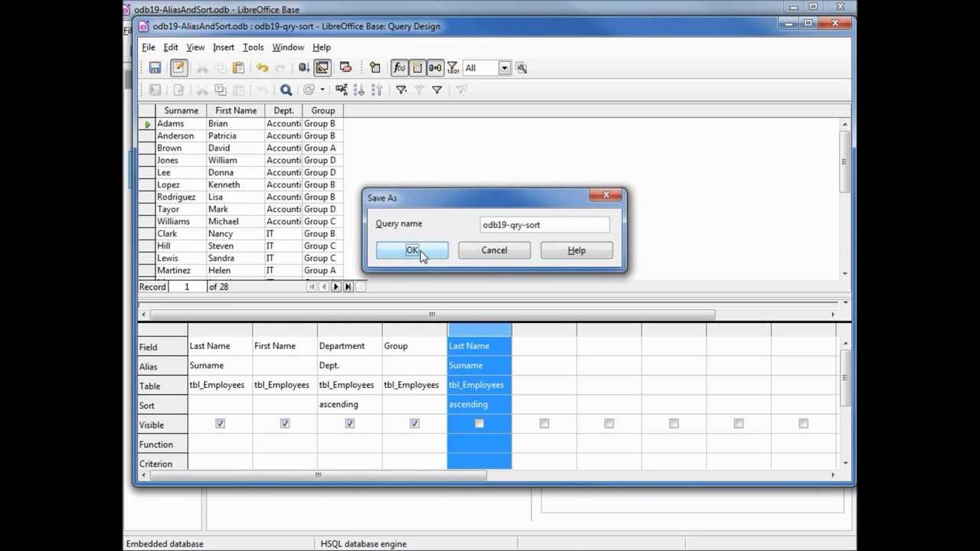Open the Tools menu
Screen dimensions: 980x551
pyautogui.click(x=253, y=47)
